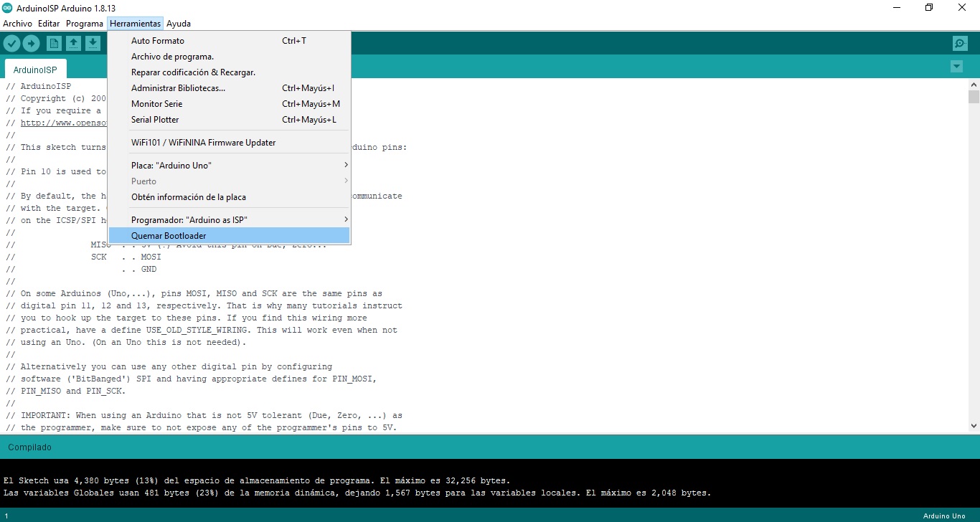Viewport: 980px width, 522px height.
Task: Open the tab options dropdown arrow
Action: (x=956, y=67)
